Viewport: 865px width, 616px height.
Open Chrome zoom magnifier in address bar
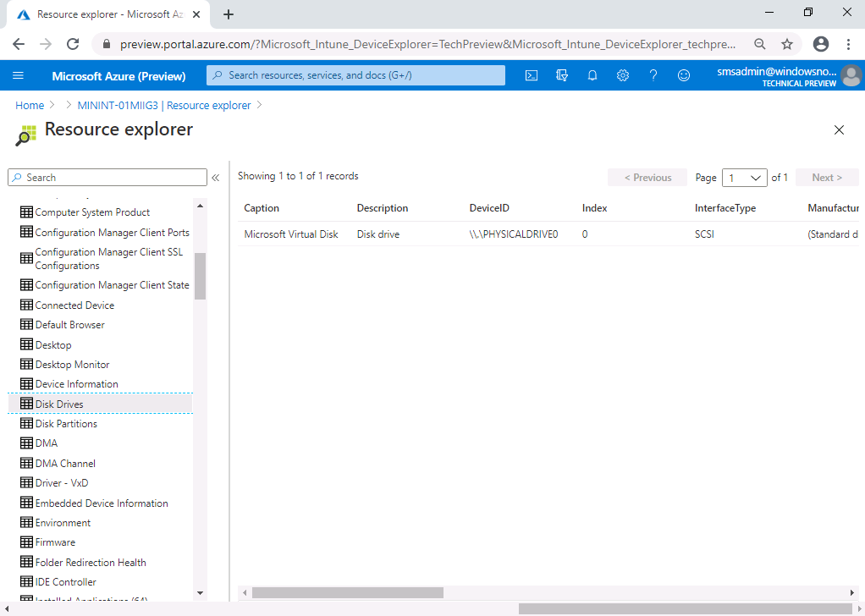coord(760,44)
